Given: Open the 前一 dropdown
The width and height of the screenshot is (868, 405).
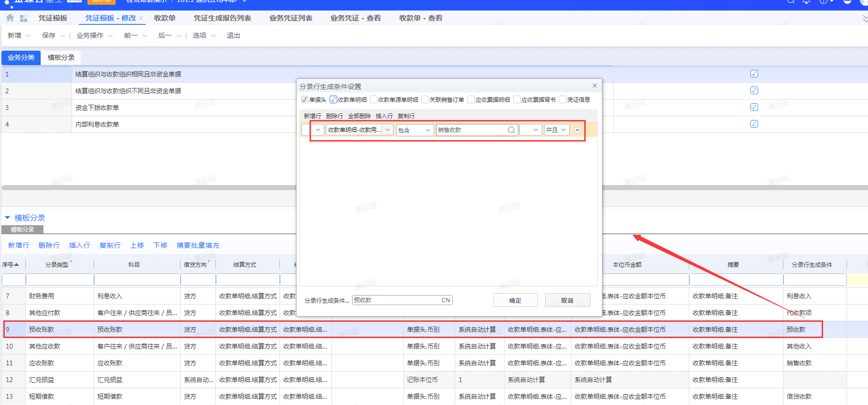Looking at the screenshot, I should click(145, 36).
